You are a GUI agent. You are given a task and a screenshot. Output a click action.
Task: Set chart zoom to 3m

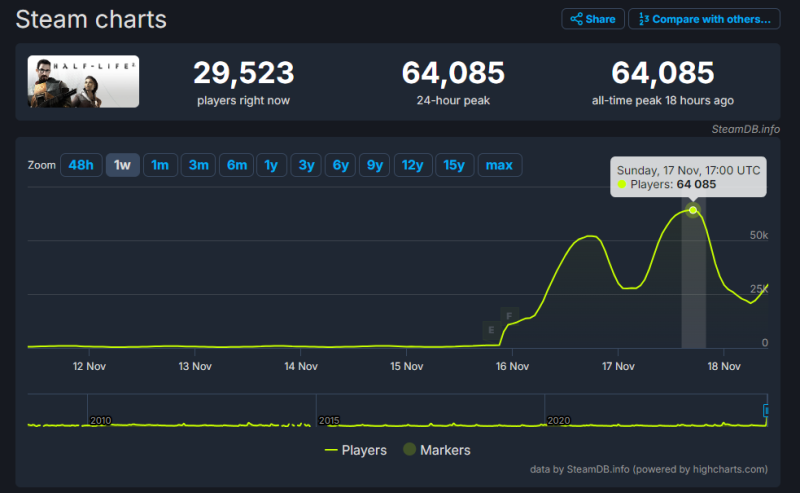198,165
